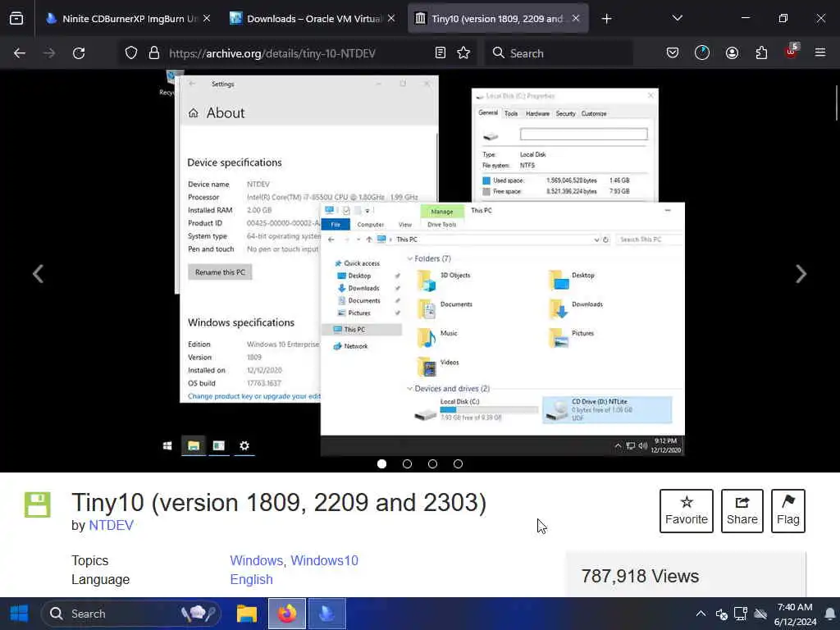Viewport: 840px width, 630px height.
Task: Close the Ninite tab
Action: pyautogui.click(x=207, y=19)
